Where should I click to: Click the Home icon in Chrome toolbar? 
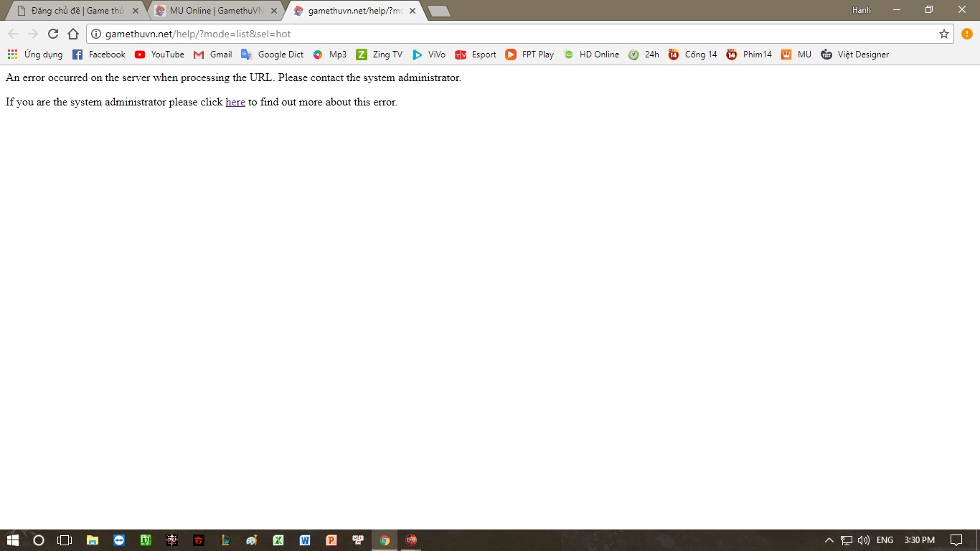tap(72, 34)
